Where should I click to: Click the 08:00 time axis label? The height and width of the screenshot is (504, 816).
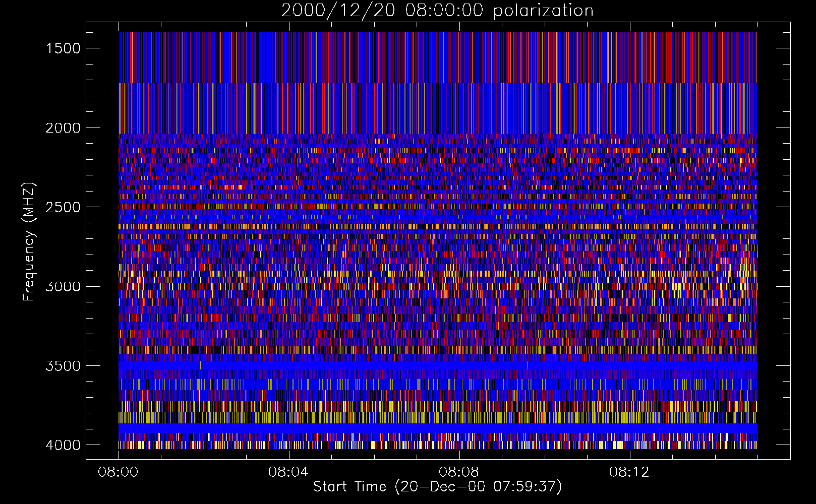click(119, 472)
